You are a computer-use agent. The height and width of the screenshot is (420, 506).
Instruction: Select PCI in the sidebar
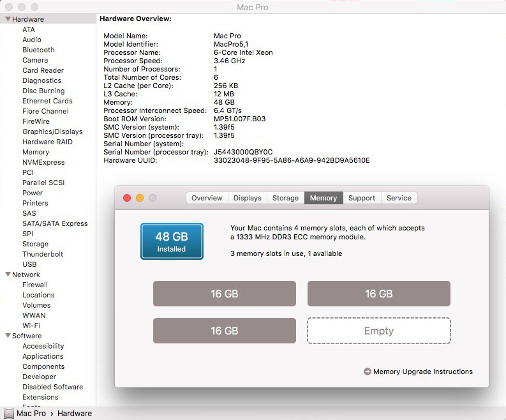(28, 172)
